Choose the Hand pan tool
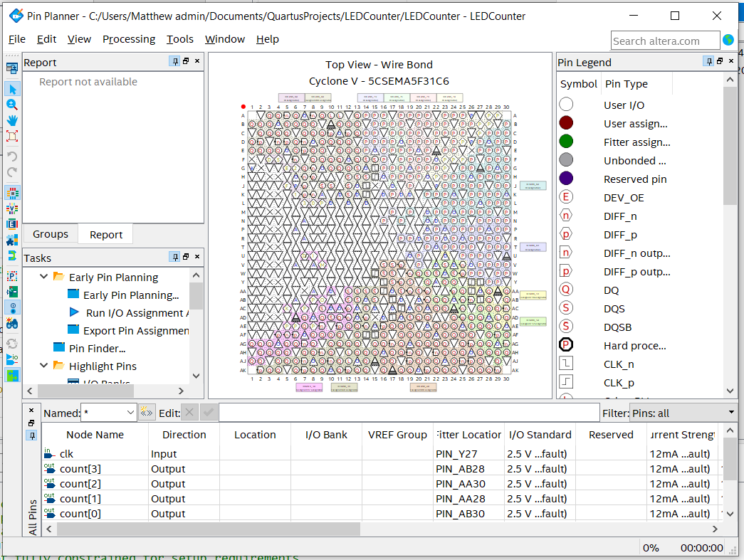Screen dimensions: 744x560 pos(12,120)
